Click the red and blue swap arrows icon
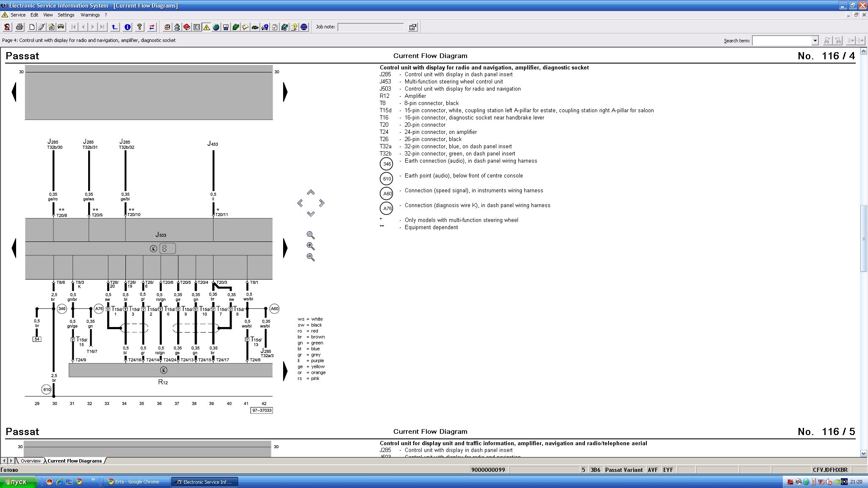 point(152,27)
